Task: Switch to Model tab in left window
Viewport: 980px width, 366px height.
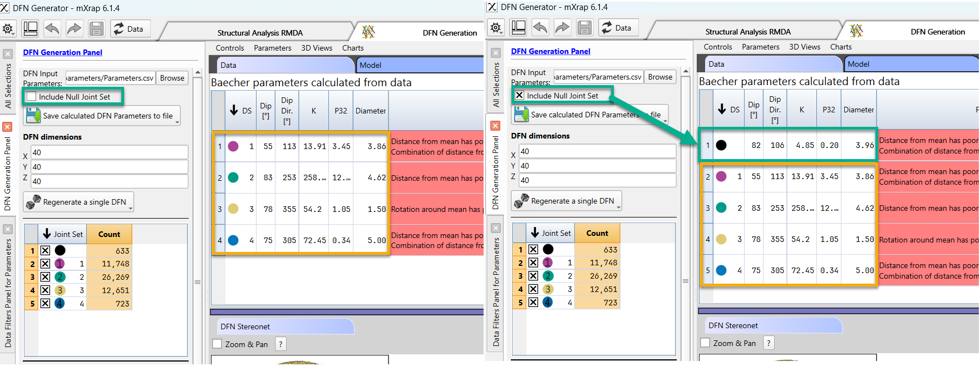Action: (x=420, y=65)
